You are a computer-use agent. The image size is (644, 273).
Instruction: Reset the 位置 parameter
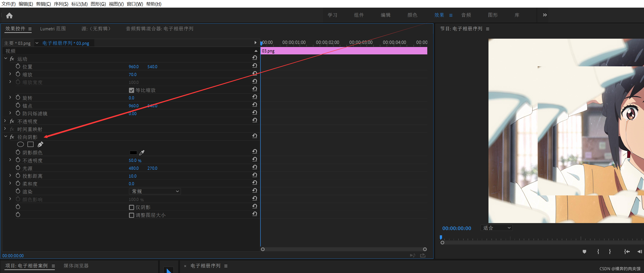pos(255,65)
